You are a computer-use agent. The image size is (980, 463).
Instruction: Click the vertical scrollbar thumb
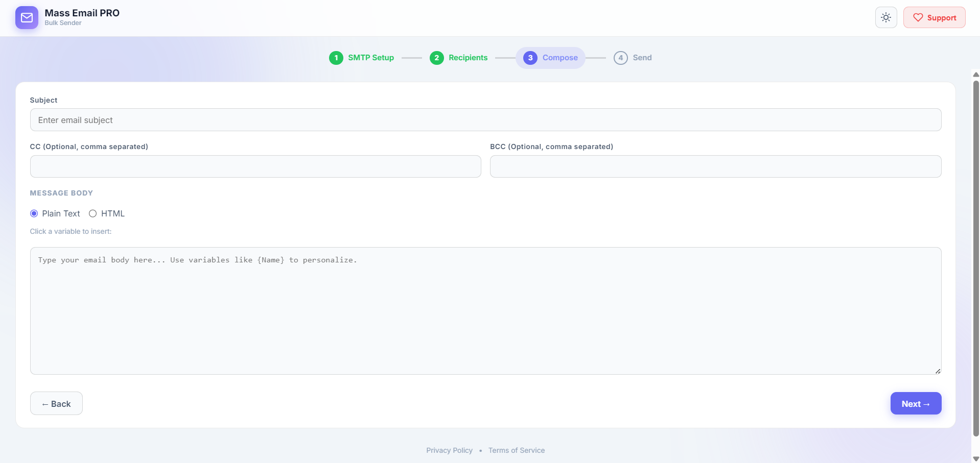click(x=976, y=259)
